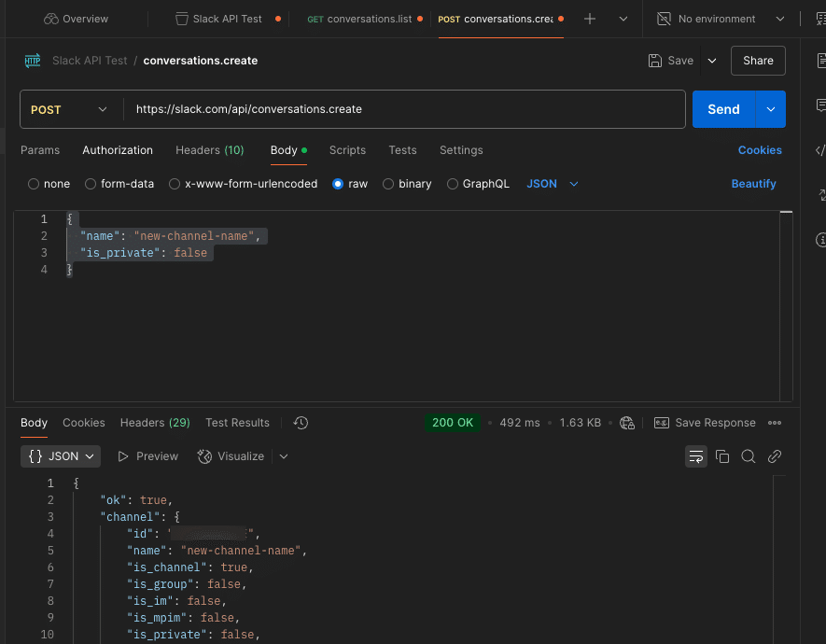This screenshot has height=644, width=826.
Task: Click the conversations.create request name
Action: point(200,61)
